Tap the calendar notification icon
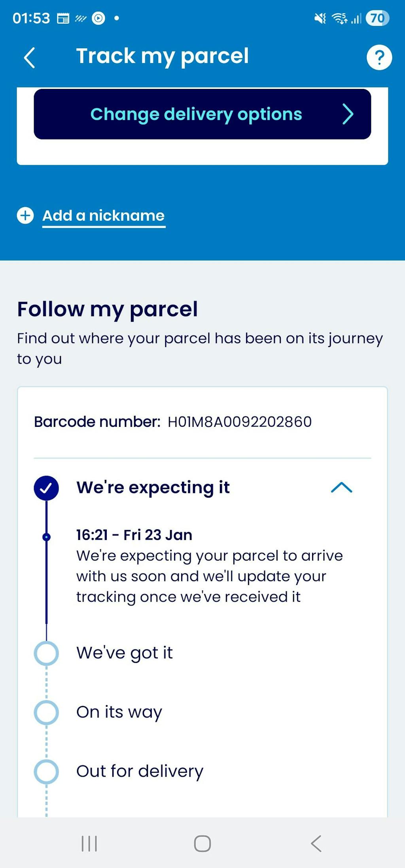The width and height of the screenshot is (405, 868). coord(63,18)
